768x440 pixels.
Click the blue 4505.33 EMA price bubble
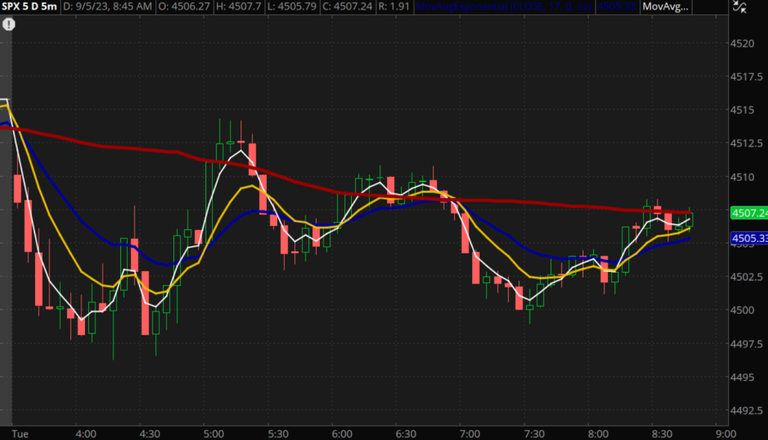tap(749, 238)
